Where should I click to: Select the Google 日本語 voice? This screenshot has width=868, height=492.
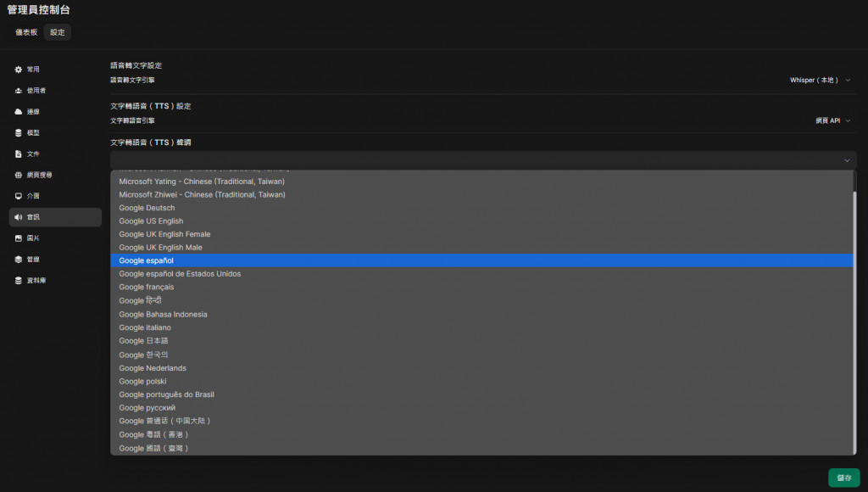pos(481,341)
